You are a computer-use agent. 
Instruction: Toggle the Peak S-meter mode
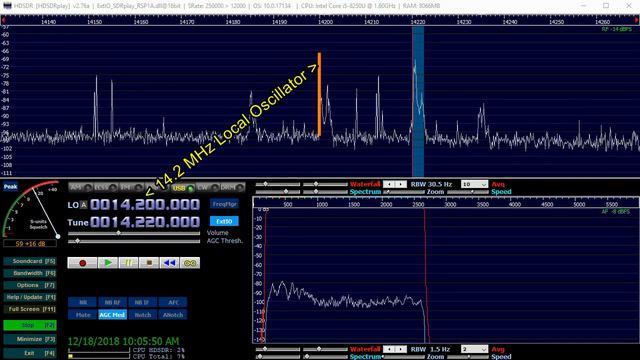10,187
